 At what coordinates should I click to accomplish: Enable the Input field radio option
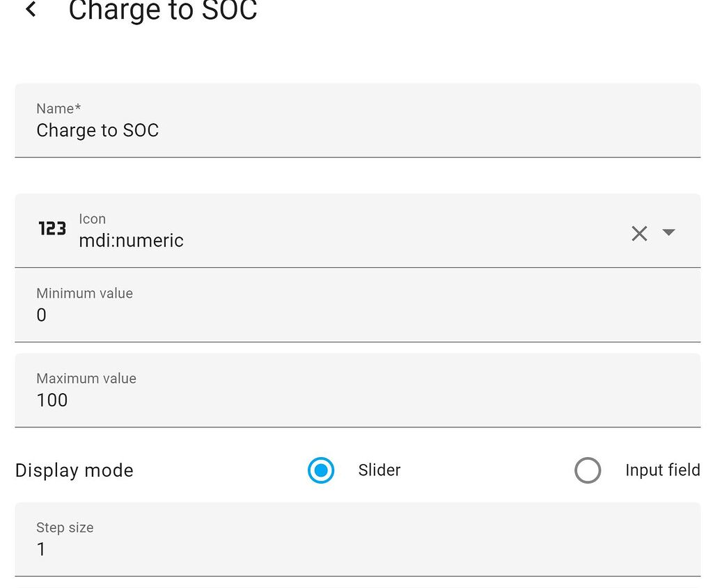tap(588, 470)
